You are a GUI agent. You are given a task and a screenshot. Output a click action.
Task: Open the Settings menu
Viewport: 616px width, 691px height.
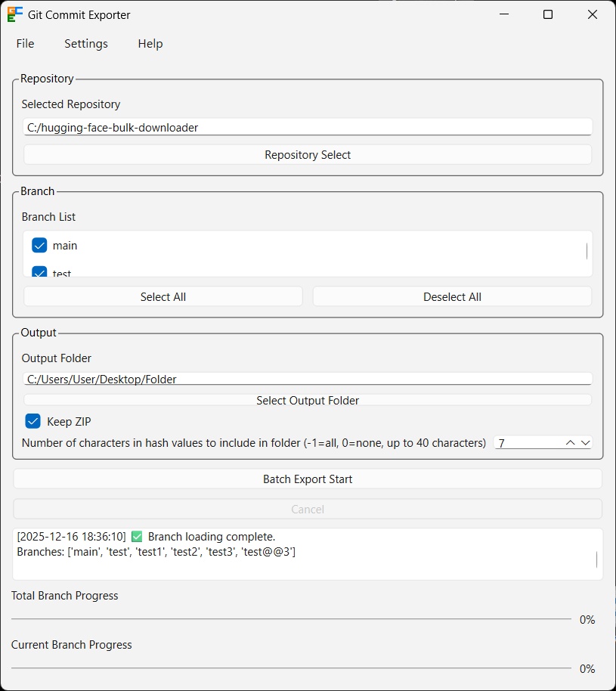pyautogui.click(x=86, y=44)
